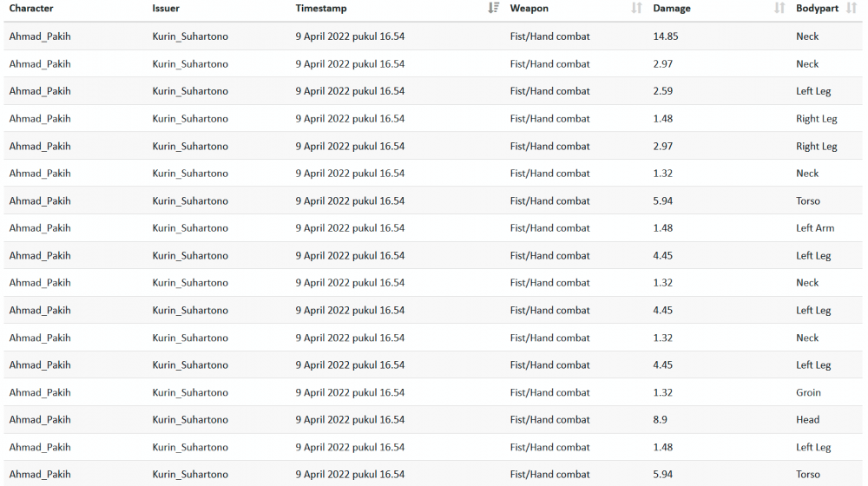Viewport: 868px width, 486px height.
Task: Click the timestamp in the 2.59 damage row
Action: [x=350, y=91]
